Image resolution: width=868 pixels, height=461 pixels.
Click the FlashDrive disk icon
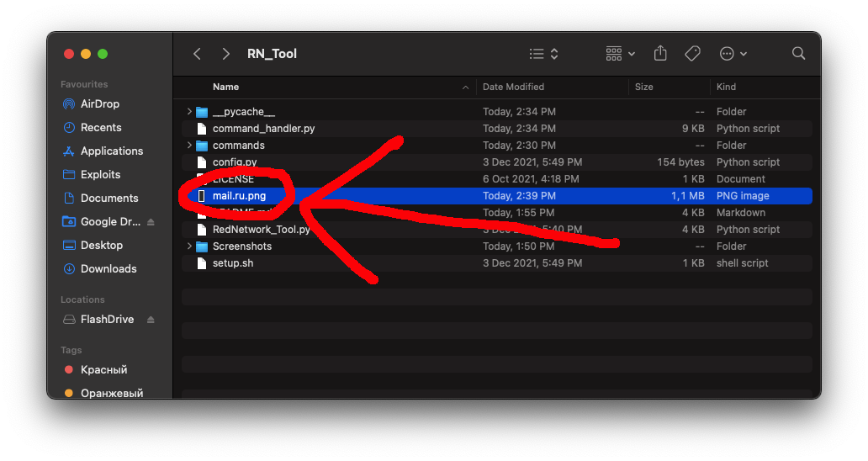point(69,320)
